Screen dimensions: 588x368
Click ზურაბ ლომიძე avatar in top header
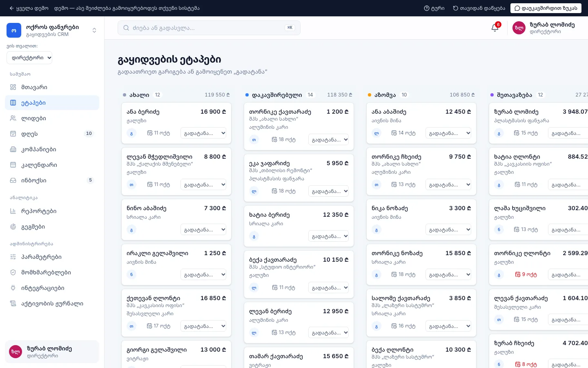[519, 28]
